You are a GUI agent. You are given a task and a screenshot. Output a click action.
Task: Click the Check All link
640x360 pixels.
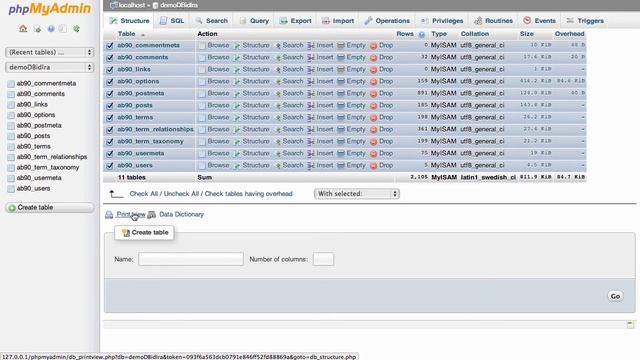[x=144, y=194]
